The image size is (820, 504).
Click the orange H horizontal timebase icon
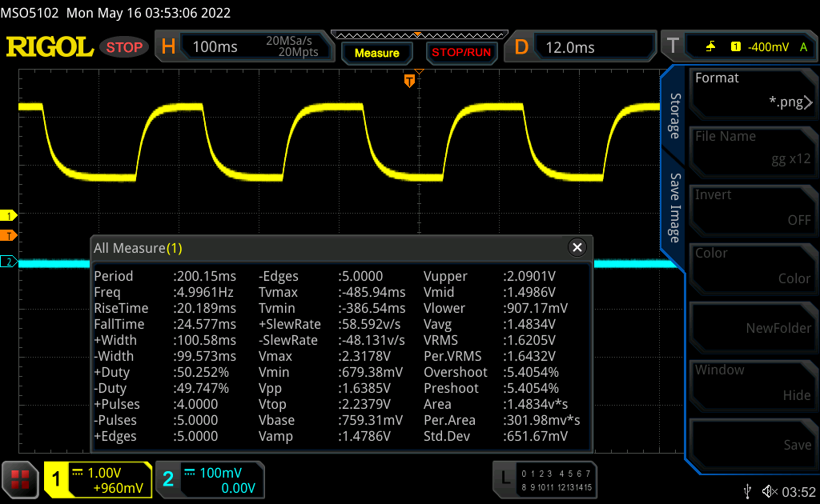168,47
